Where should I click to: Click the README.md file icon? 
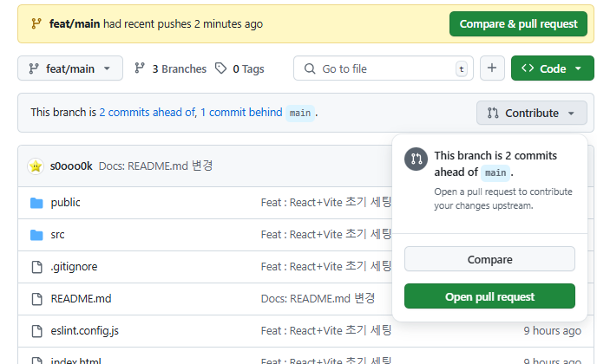[37, 299]
